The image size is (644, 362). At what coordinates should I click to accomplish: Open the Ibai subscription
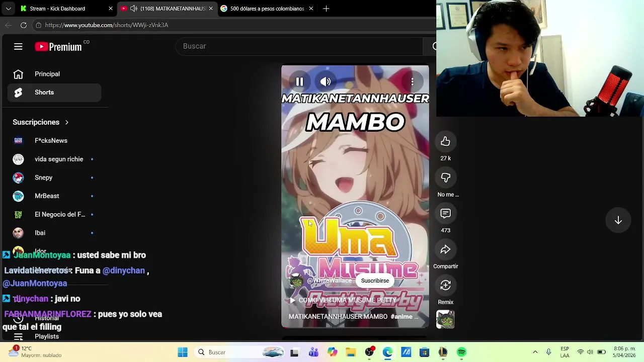(54, 233)
